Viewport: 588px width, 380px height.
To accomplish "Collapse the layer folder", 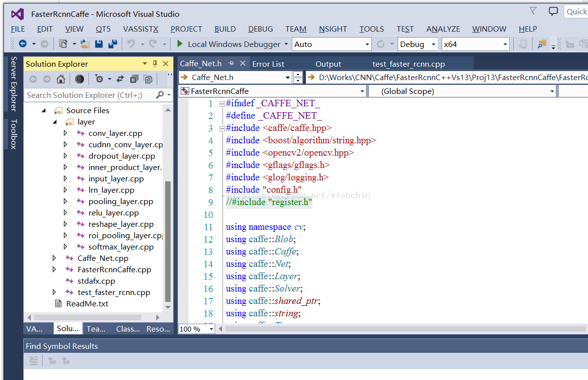I will click(55, 122).
